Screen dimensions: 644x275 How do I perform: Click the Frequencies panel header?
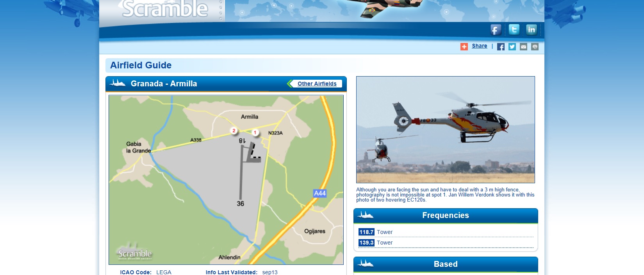pos(446,216)
